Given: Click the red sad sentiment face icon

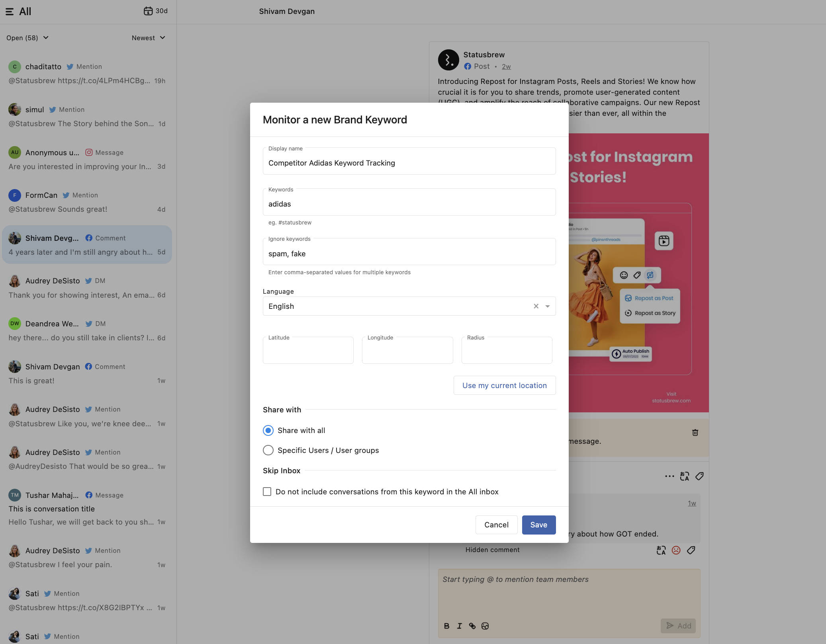Looking at the screenshot, I should (676, 550).
